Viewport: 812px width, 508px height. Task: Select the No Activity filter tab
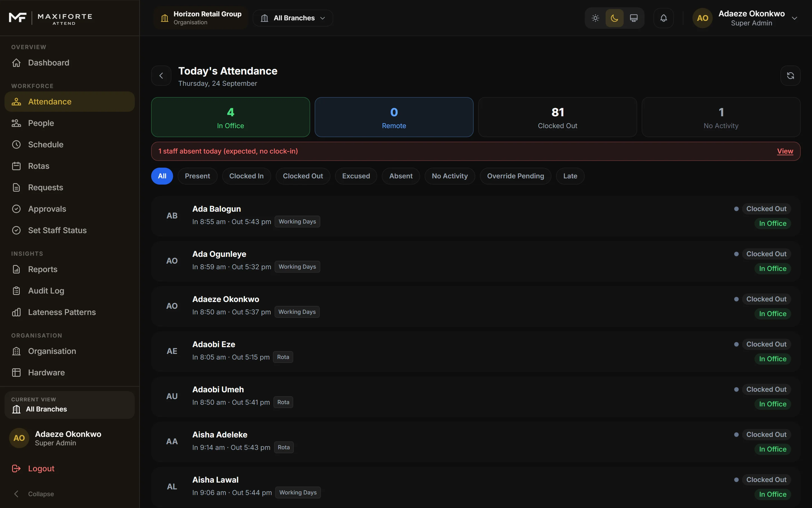pyautogui.click(x=450, y=176)
